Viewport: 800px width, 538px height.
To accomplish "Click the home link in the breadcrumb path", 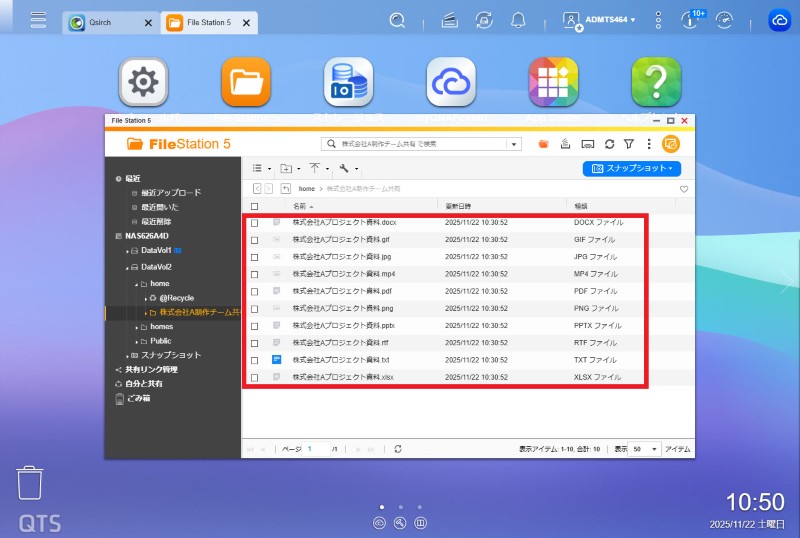I will coord(307,188).
